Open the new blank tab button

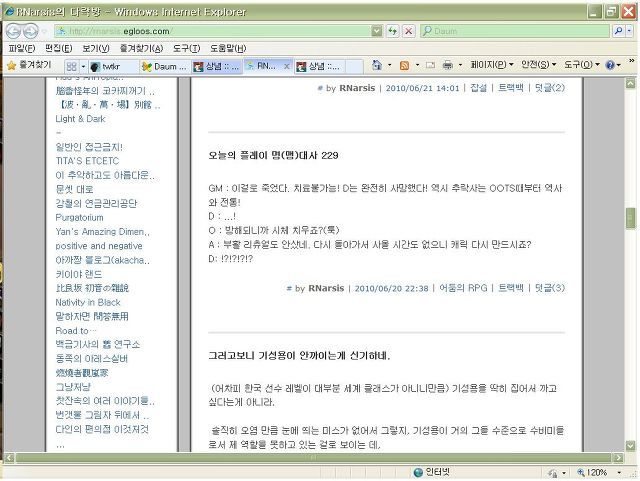coord(354,67)
